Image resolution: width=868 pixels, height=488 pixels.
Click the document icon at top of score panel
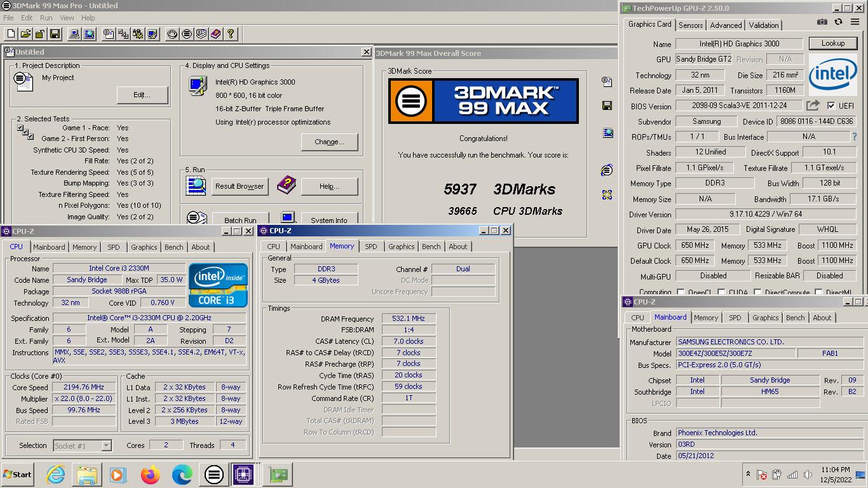(x=607, y=81)
